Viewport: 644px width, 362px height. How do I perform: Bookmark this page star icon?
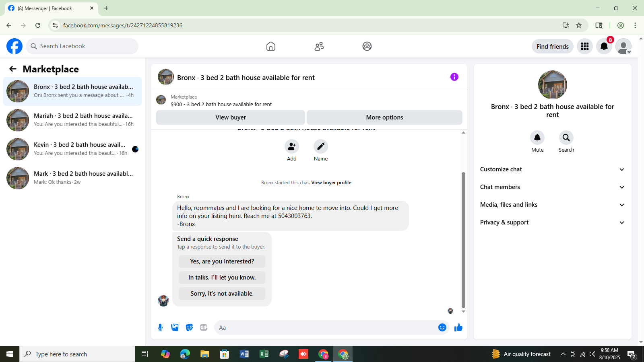point(579,25)
